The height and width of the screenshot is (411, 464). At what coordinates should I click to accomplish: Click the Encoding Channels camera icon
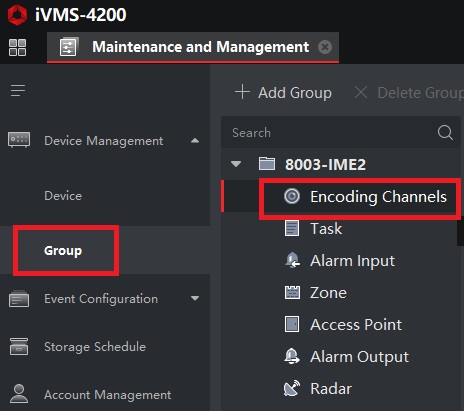pyautogui.click(x=292, y=196)
